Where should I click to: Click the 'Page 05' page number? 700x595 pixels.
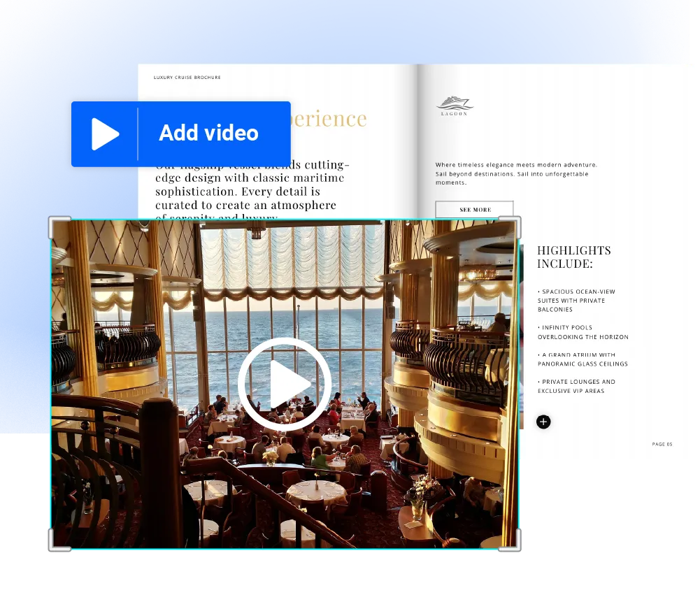click(x=662, y=445)
